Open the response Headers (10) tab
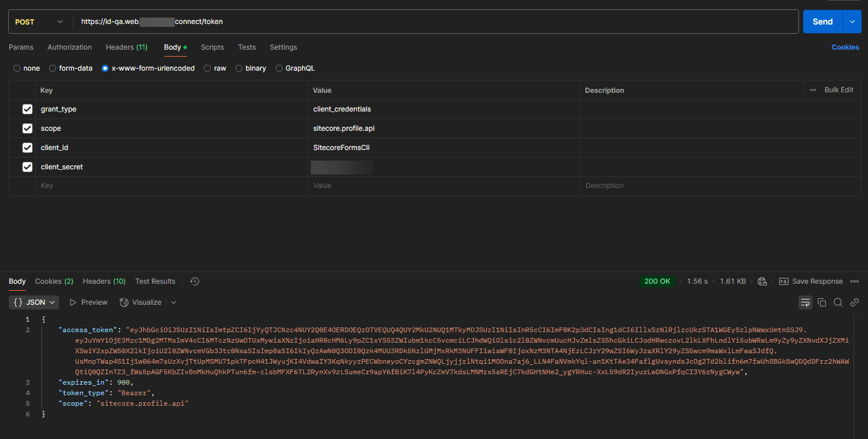The width and height of the screenshot is (868, 439). [x=104, y=281]
